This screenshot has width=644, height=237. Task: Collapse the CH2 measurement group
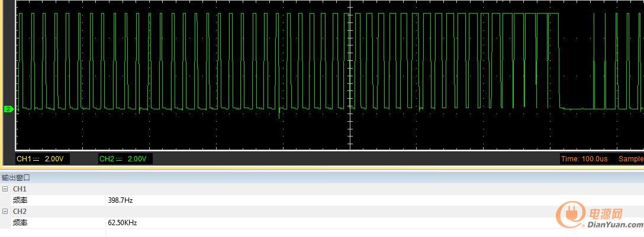(5, 212)
